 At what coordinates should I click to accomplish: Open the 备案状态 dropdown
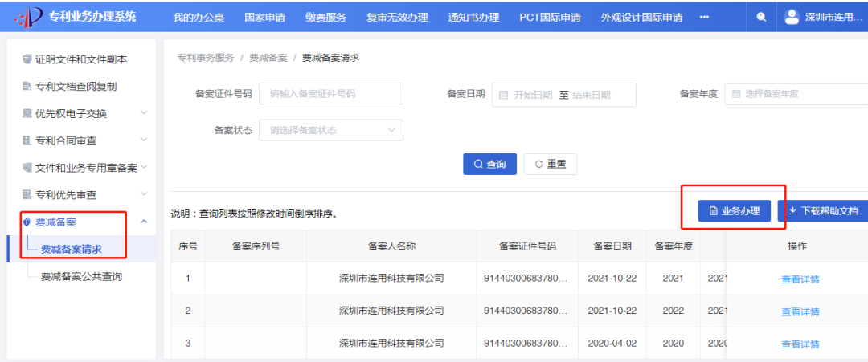tap(330, 130)
